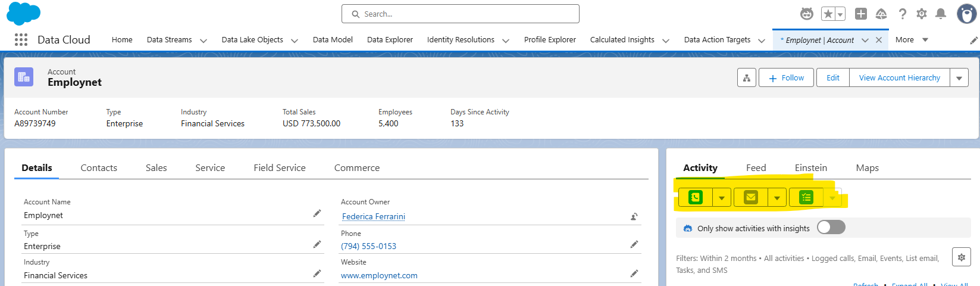Switch to the Contacts tab
The width and height of the screenshot is (980, 286).
click(x=99, y=168)
